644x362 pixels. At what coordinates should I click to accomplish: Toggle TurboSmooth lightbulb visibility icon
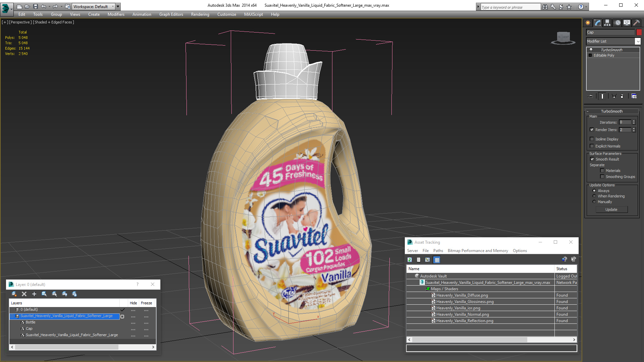(x=591, y=50)
